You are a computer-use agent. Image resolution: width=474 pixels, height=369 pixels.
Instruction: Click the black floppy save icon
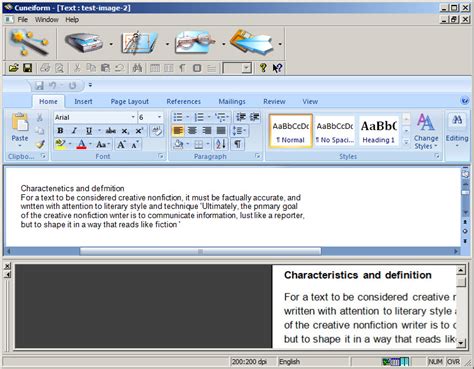pos(27,68)
